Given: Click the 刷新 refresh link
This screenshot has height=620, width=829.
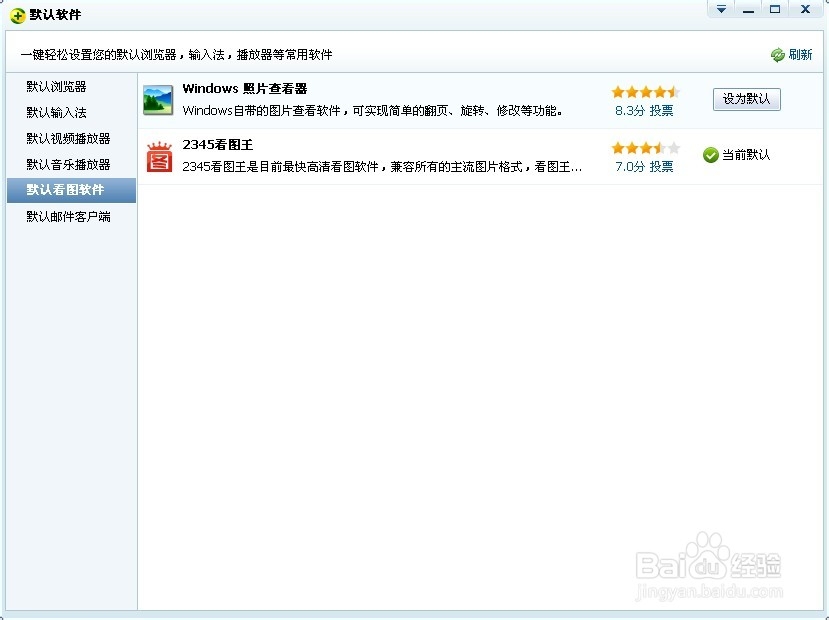Looking at the screenshot, I should pyautogui.click(x=800, y=54).
